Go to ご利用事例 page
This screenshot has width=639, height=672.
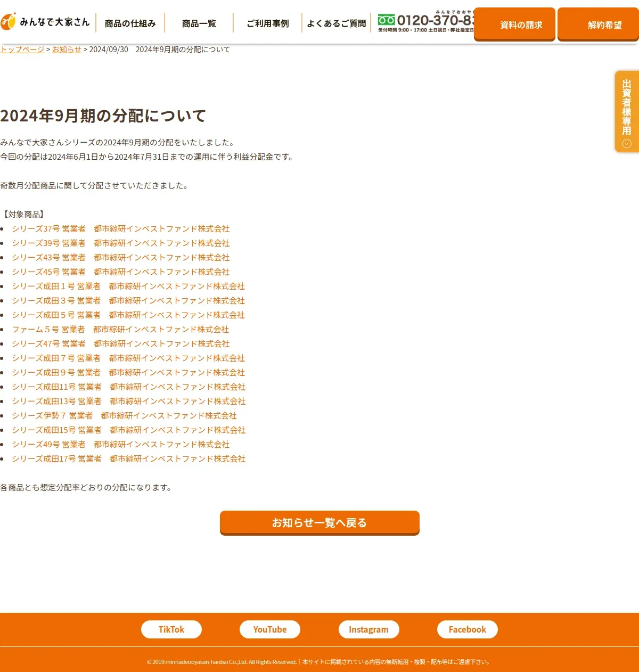268,23
